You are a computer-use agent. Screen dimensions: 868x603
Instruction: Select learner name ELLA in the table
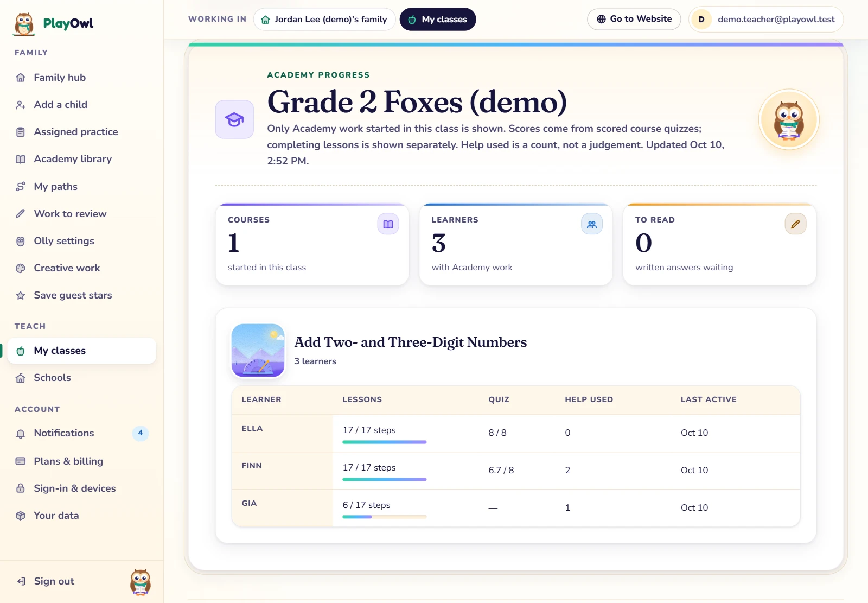(x=252, y=428)
